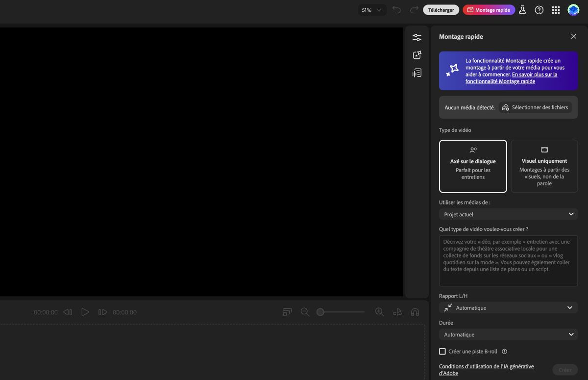The height and width of the screenshot is (380, 588).
Task: Toggle the timeline snapping magnet icon
Action: (415, 312)
